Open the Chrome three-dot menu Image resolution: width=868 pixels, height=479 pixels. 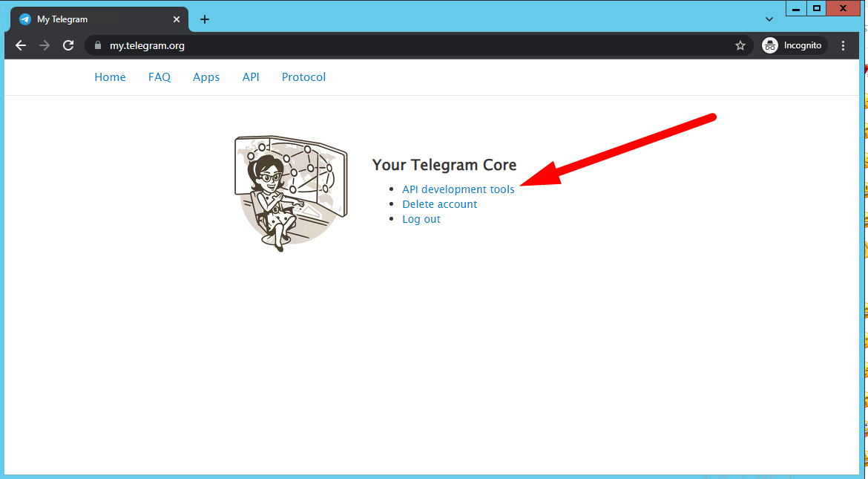843,45
